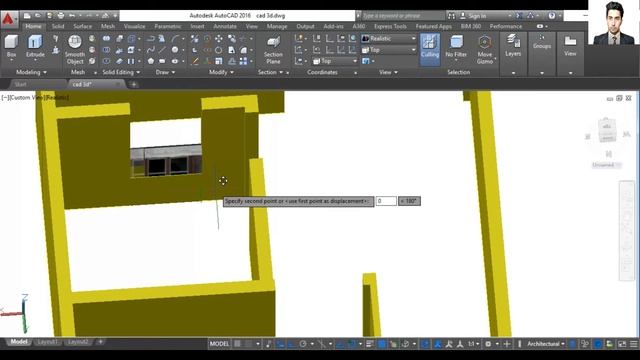The image size is (640, 360).
Task: Expand the Draw panel
Action: [165, 72]
